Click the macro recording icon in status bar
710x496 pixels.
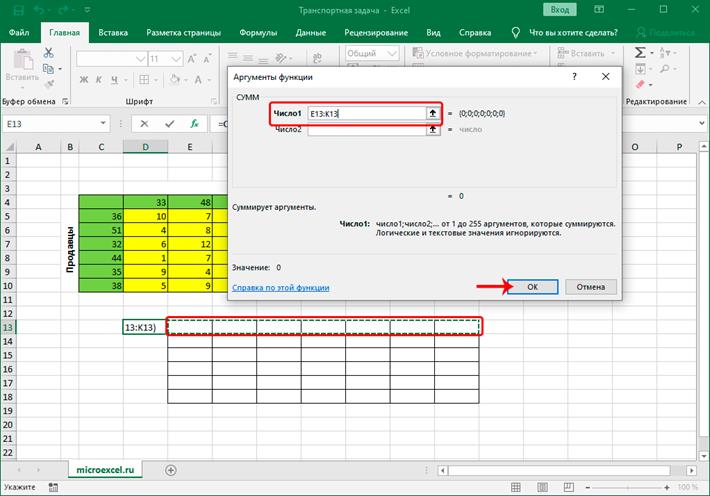click(53, 487)
